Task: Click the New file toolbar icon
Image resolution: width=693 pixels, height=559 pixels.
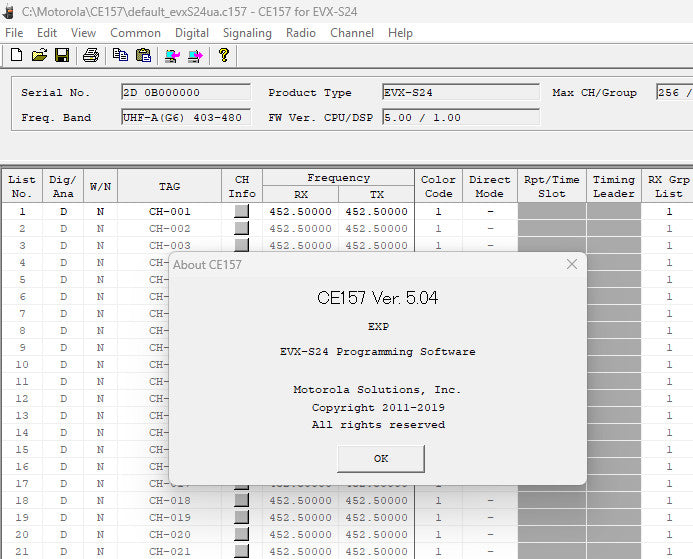Action: tap(16, 55)
